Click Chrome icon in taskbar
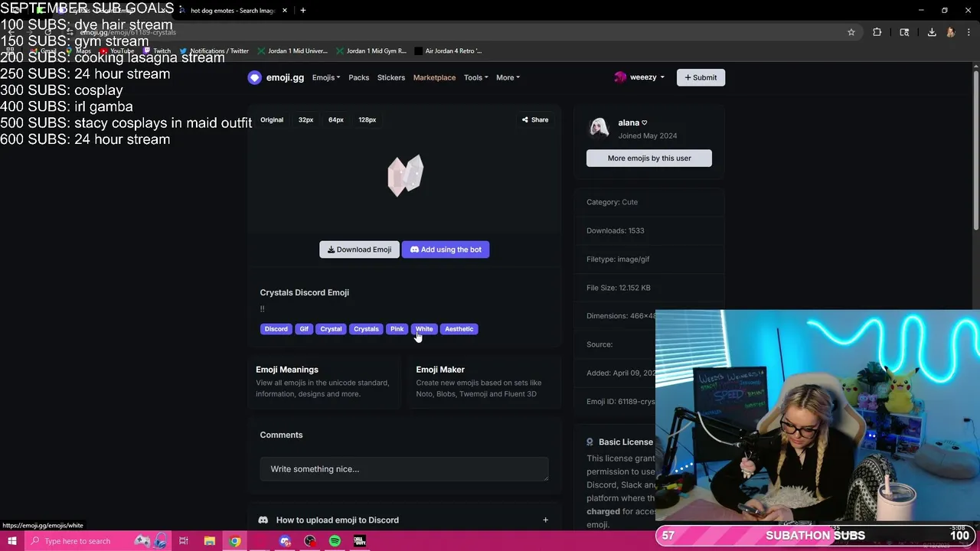The height and width of the screenshot is (551, 980). pos(235,541)
